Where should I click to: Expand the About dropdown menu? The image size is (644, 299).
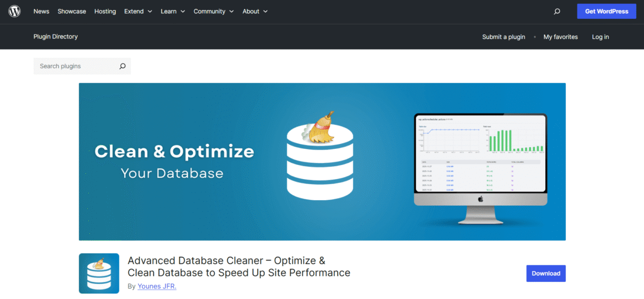click(255, 12)
